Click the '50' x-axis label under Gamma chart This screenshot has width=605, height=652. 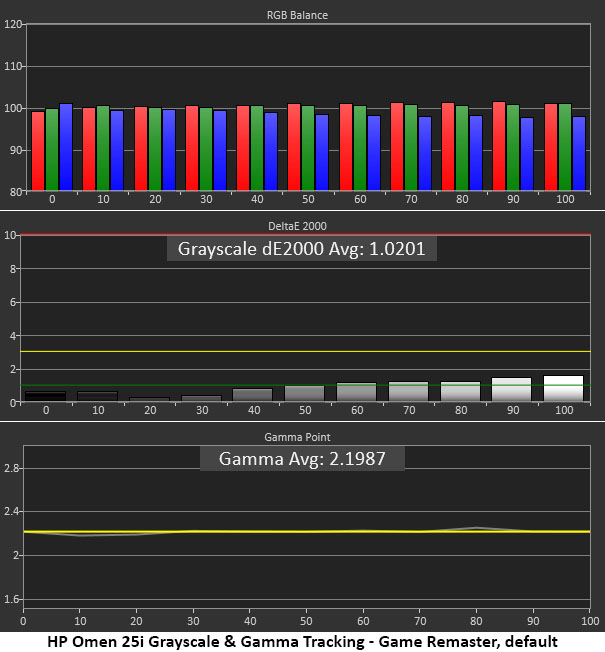click(x=306, y=621)
